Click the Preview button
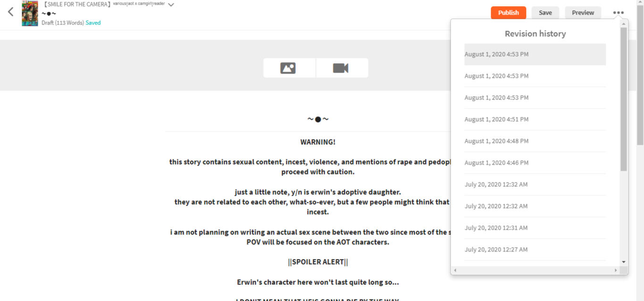The width and height of the screenshot is (644, 301). (x=583, y=13)
